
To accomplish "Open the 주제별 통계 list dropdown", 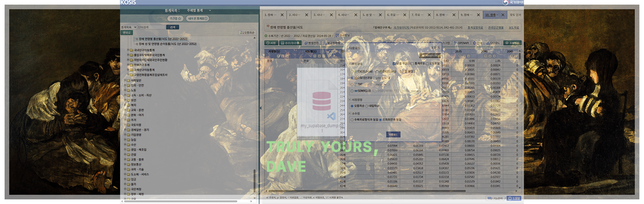I will pyautogui.click(x=199, y=10).
